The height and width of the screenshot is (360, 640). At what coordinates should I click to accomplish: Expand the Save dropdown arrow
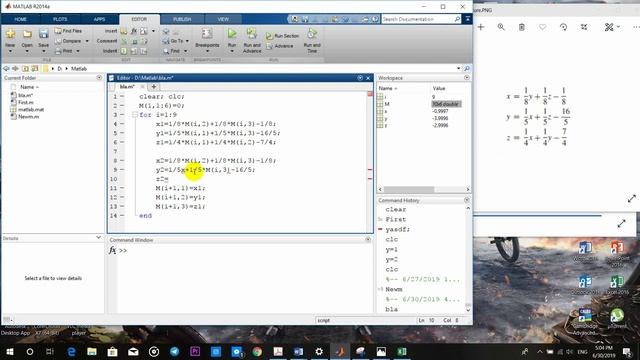pyautogui.click(x=43, y=51)
